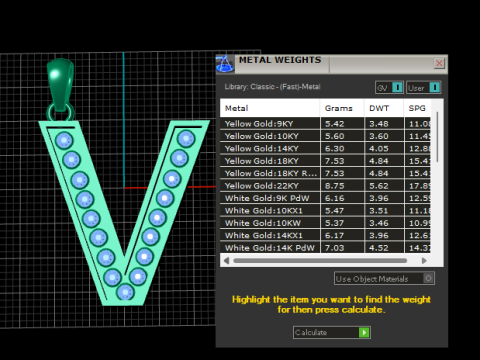
Task: Sort by the SPG column header
Action: point(417,108)
